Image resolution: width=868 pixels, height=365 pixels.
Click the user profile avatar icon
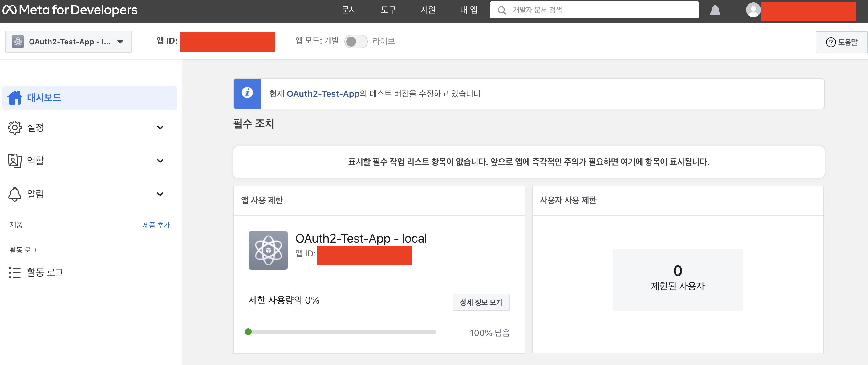click(x=753, y=10)
